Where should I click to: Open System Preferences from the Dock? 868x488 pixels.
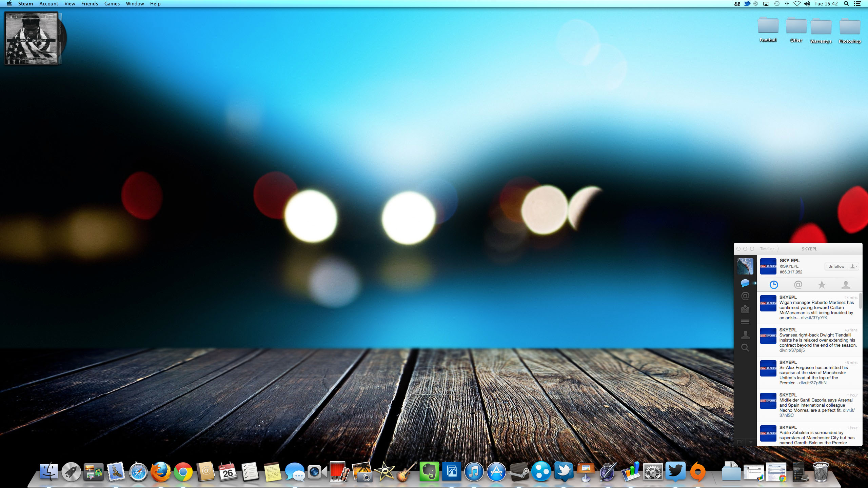click(x=653, y=472)
